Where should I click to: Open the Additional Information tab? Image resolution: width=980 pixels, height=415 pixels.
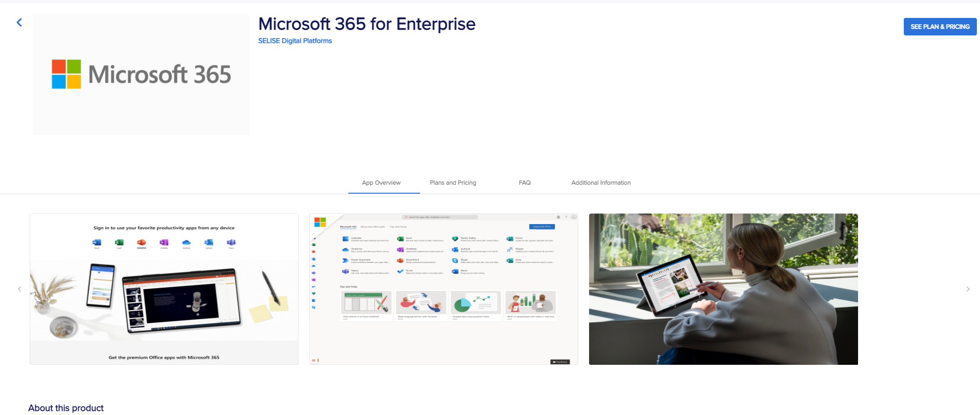601,183
